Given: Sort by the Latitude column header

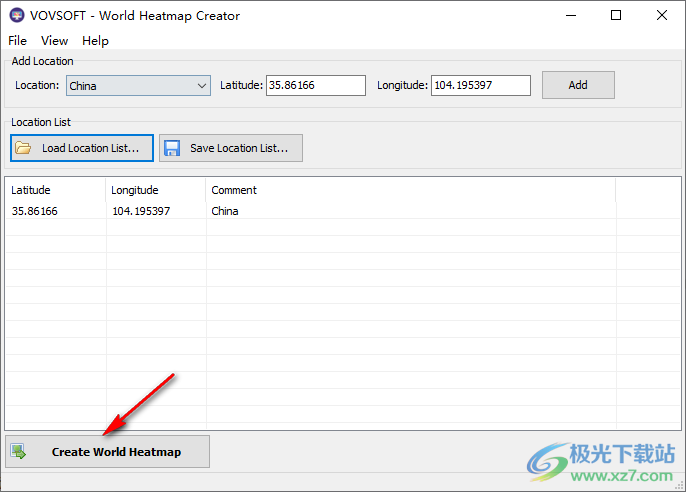Looking at the screenshot, I should tap(56, 190).
